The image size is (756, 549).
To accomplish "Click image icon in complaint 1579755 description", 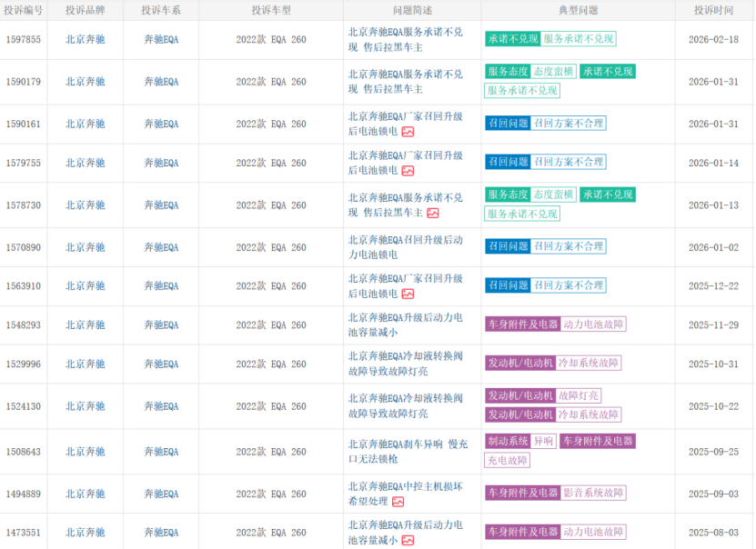I will click(x=408, y=171).
